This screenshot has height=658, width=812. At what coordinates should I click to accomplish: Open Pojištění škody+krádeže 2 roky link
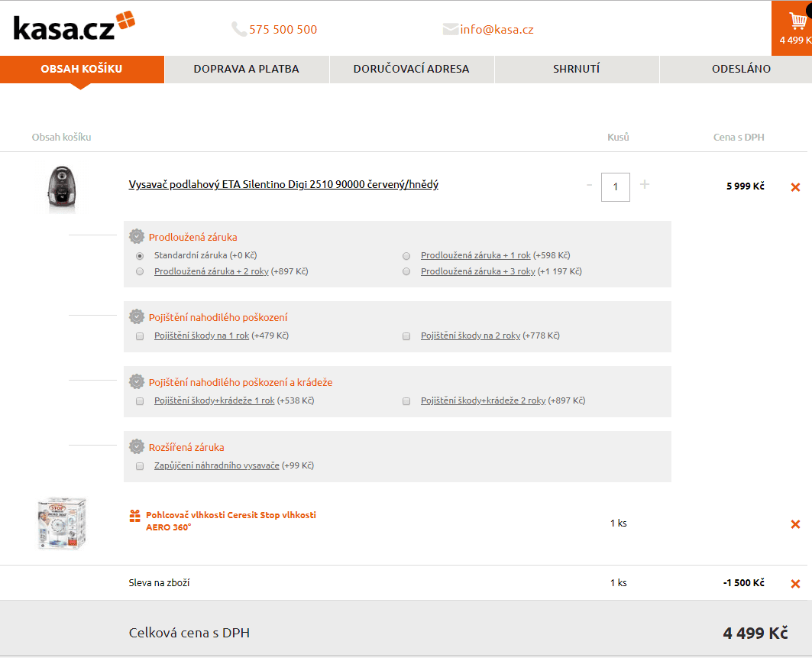(x=484, y=400)
